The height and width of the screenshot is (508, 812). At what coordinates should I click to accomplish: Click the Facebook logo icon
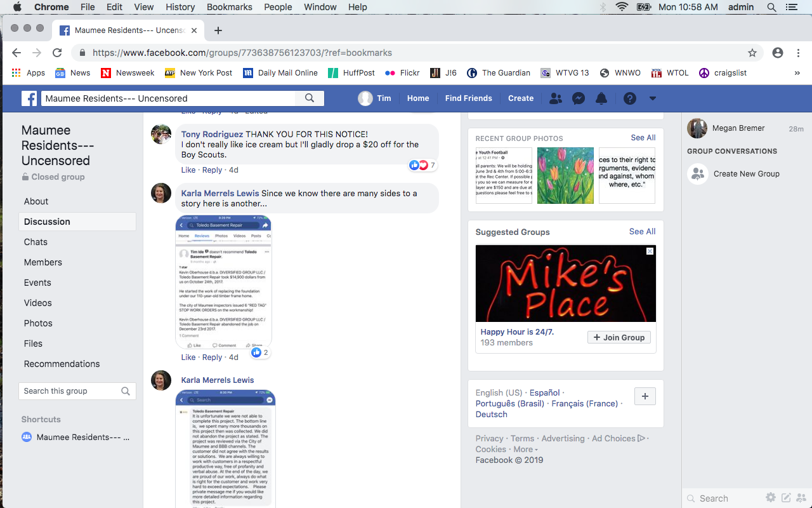click(x=29, y=98)
